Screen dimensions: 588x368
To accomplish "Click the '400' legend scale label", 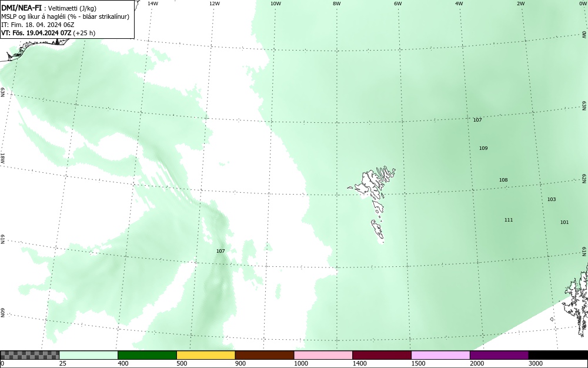I will [123, 363].
